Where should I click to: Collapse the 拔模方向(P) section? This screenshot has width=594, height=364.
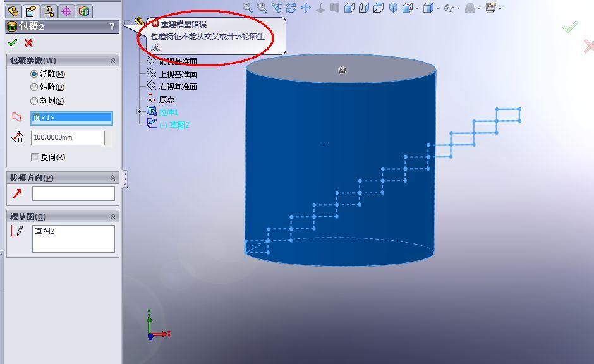pyautogui.click(x=113, y=178)
